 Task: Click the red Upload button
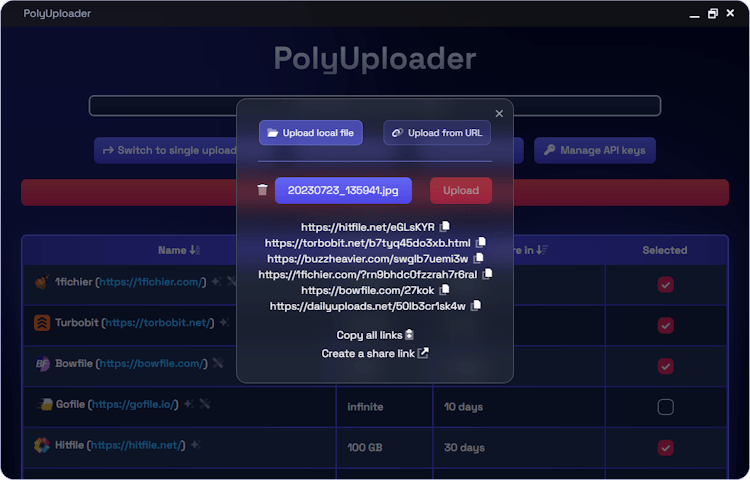461,190
